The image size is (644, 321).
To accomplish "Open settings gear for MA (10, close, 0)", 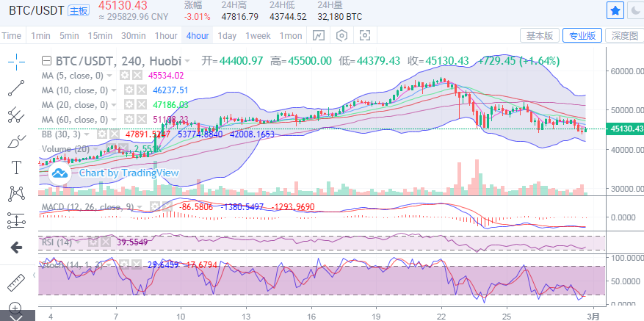I will [129, 90].
